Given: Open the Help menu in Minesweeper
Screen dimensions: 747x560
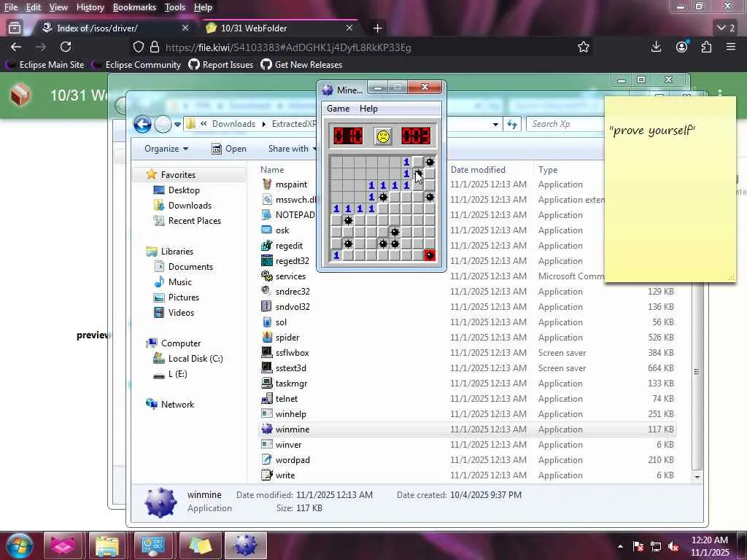Looking at the screenshot, I should tap(368, 109).
